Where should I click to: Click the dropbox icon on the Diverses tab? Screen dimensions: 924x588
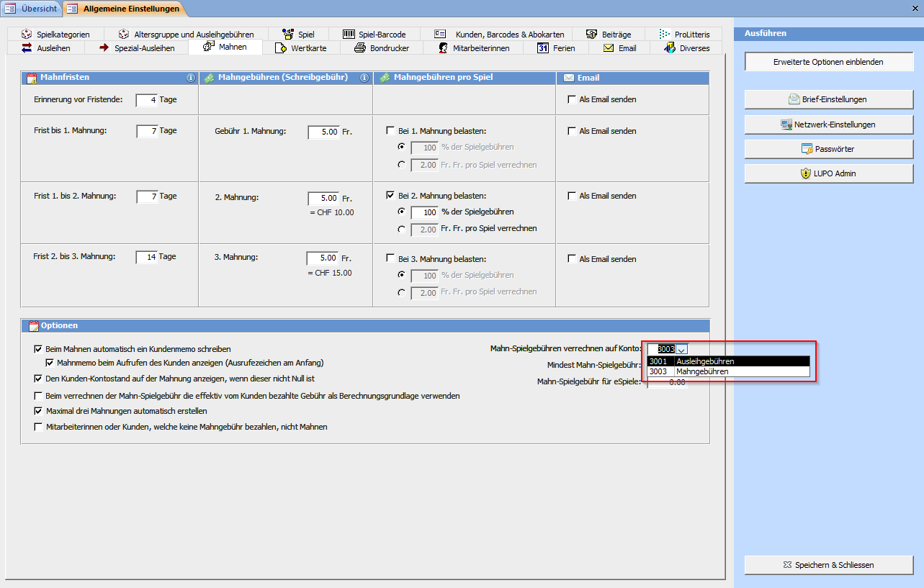click(x=669, y=48)
